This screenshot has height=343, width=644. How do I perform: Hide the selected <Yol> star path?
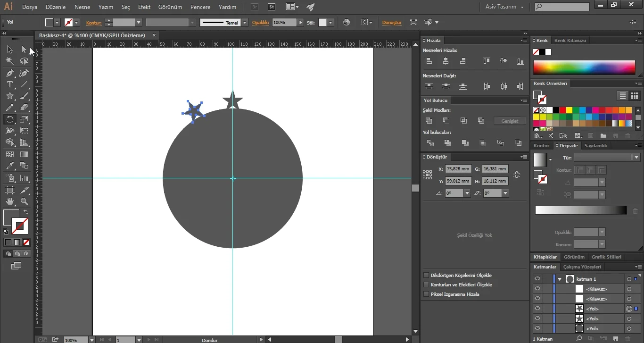click(537, 309)
